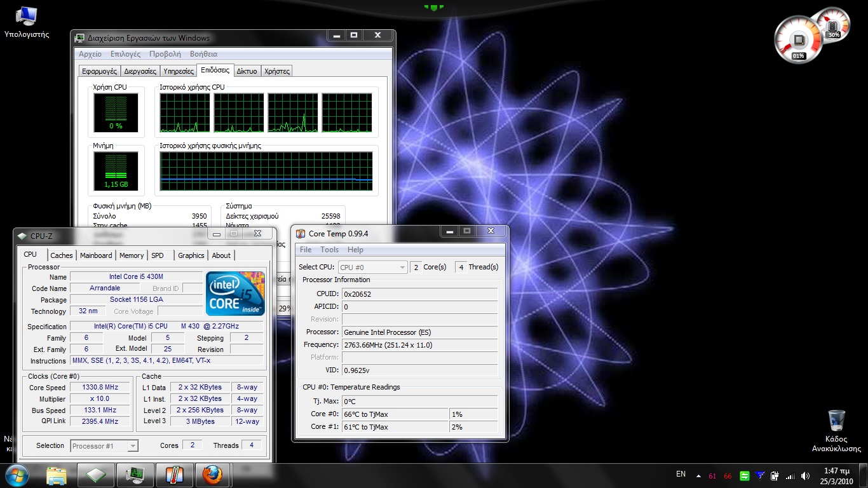Switch to the Διεργασίες tab in Task Manager

(x=140, y=71)
